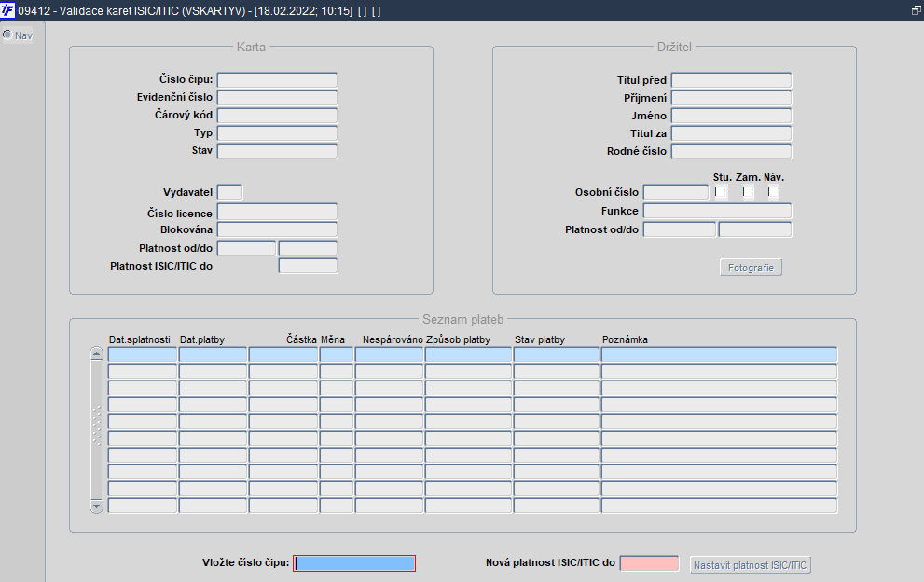Image resolution: width=924 pixels, height=582 pixels.
Task: Click first row Dat.platby cell
Action: point(213,354)
